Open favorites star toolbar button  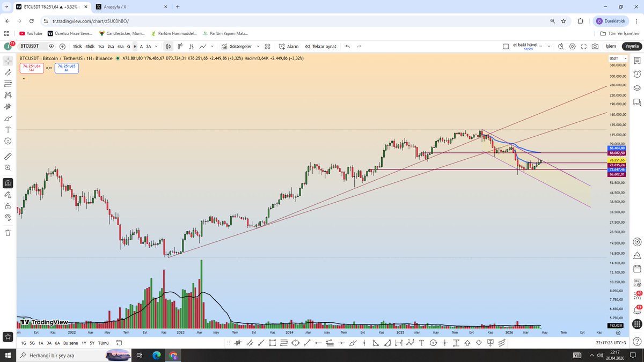click(8, 336)
